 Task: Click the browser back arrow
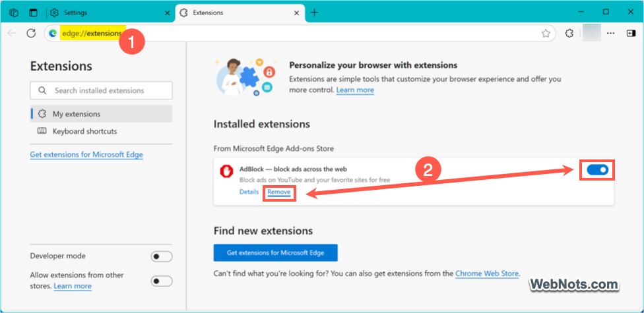click(x=11, y=33)
